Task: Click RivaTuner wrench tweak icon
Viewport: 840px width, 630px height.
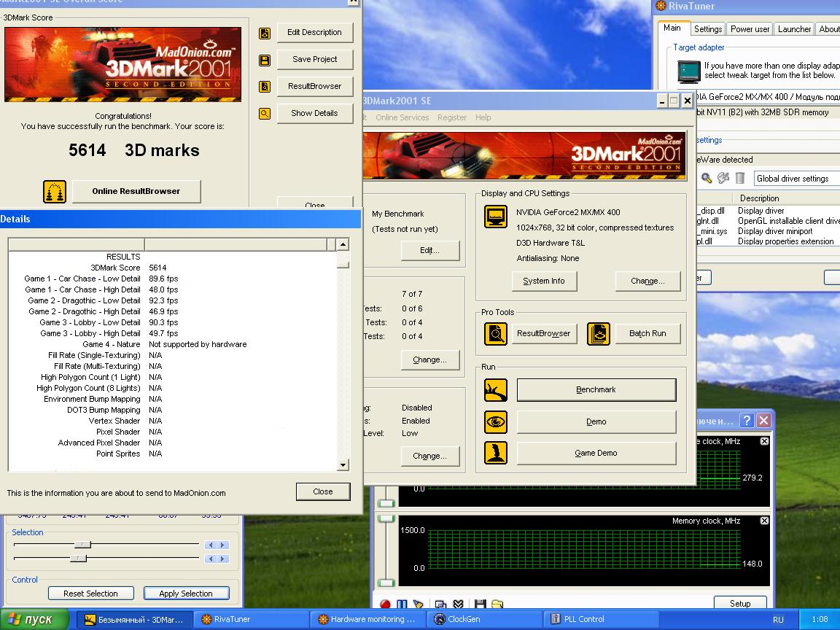Action: (x=723, y=178)
